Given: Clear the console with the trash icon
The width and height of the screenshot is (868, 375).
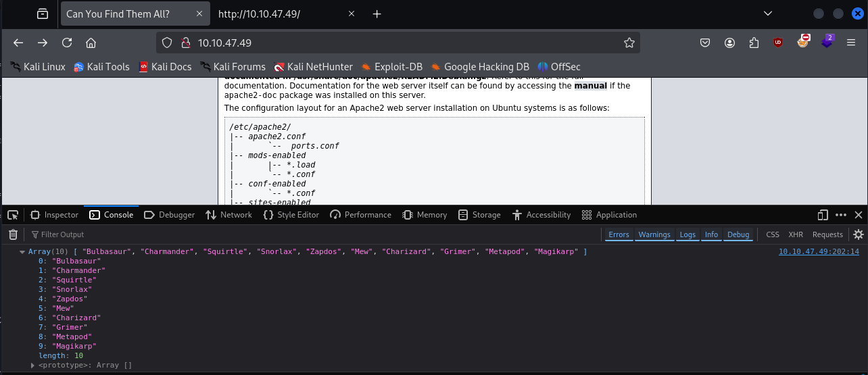Looking at the screenshot, I should [13, 234].
